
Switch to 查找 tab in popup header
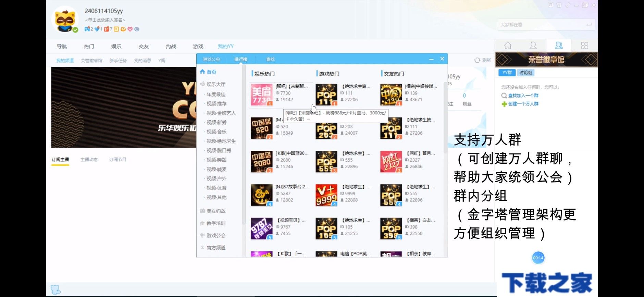click(270, 59)
